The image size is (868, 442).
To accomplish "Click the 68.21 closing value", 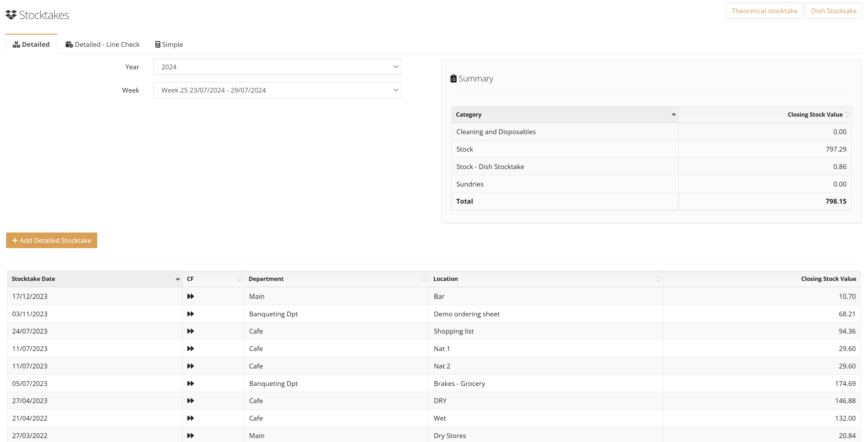I will 847,314.
